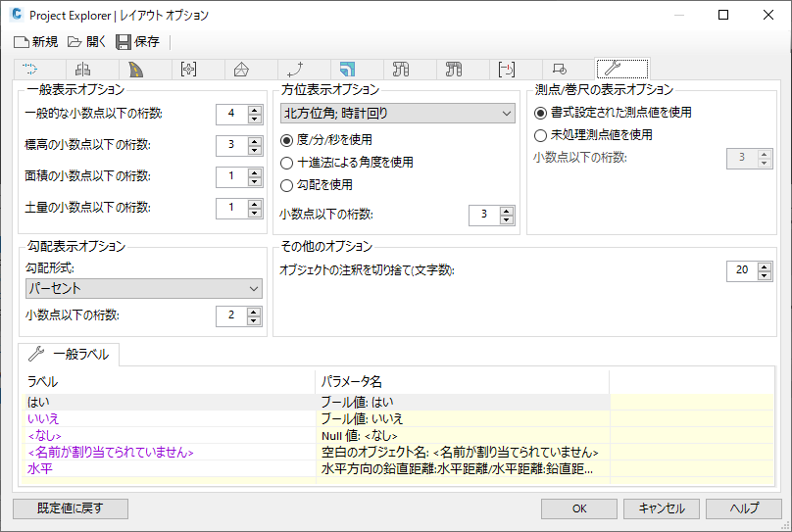This screenshot has width=792, height=532.
Task: Click the OK button
Action: (x=579, y=508)
